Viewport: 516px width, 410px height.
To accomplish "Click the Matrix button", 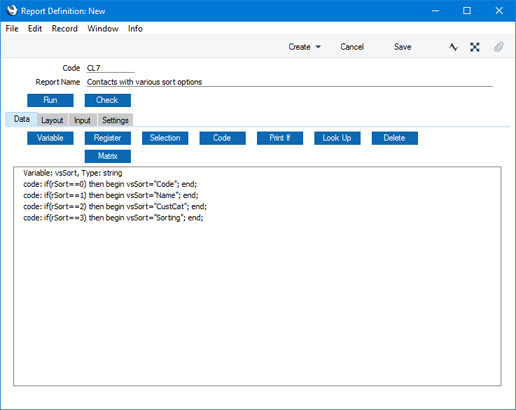I will tap(108, 156).
